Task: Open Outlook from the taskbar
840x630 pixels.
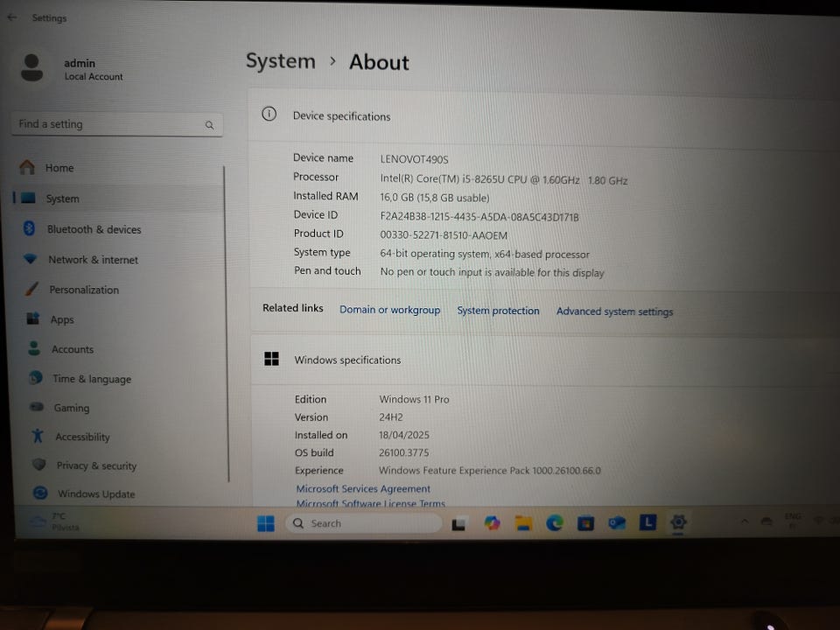Action: [617, 522]
